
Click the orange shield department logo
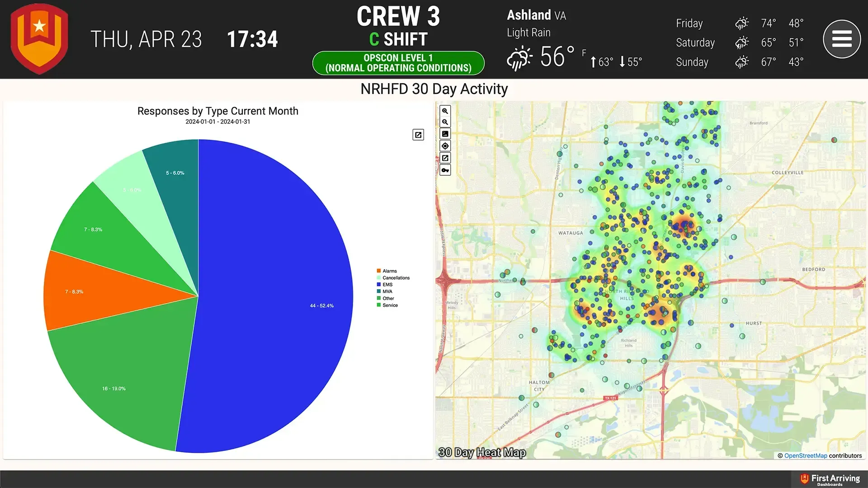(39, 38)
